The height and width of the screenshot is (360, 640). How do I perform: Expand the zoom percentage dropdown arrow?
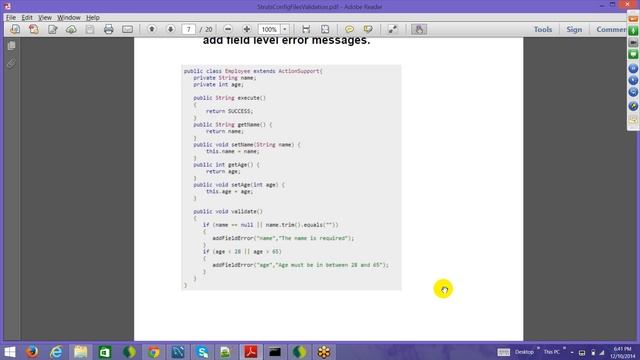tap(285, 29)
